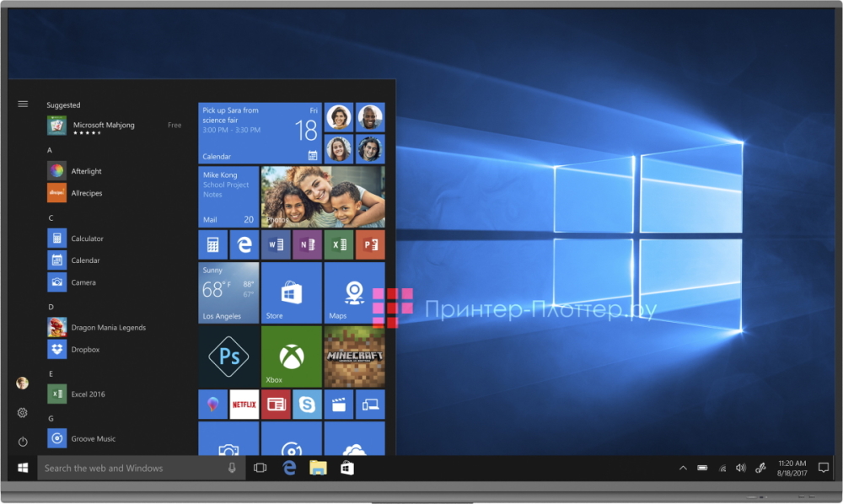Open the Windows Store tile

point(291,292)
